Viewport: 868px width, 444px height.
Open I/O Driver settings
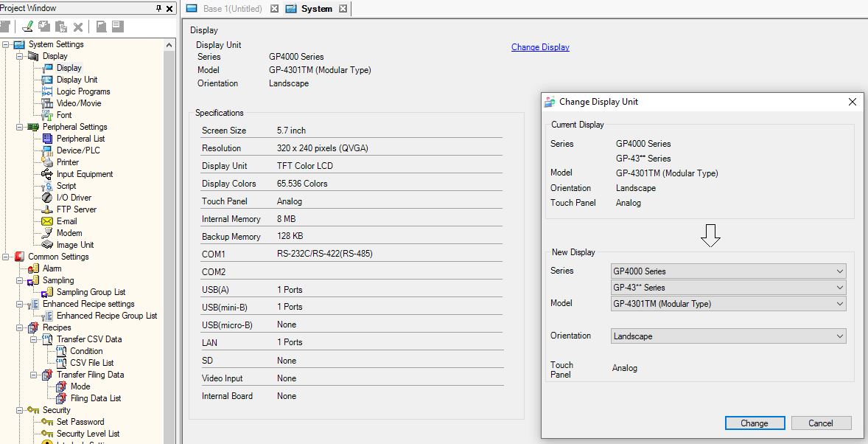click(x=74, y=198)
